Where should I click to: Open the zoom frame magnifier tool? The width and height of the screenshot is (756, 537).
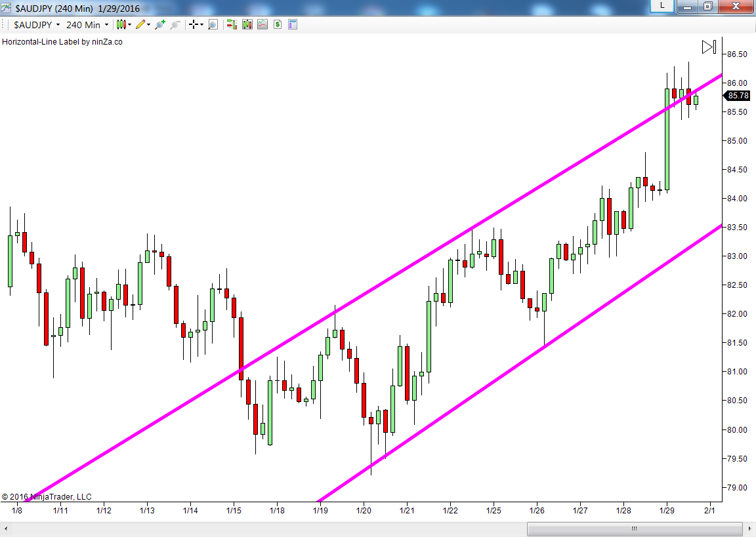click(x=213, y=24)
